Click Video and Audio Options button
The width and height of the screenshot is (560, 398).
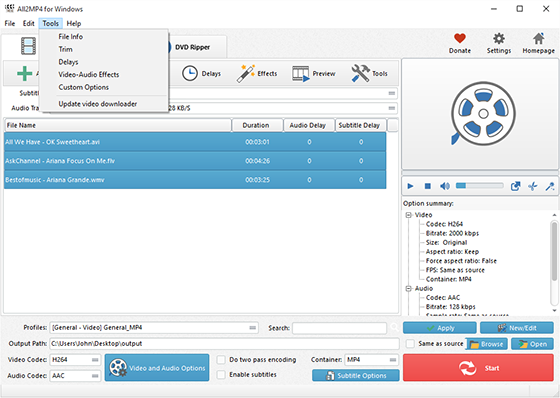pyautogui.click(x=157, y=368)
